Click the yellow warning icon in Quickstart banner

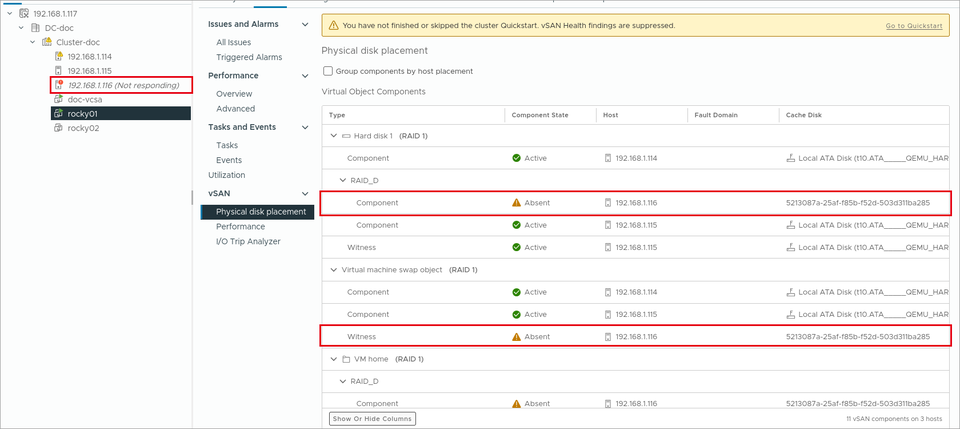coord(333,26)
